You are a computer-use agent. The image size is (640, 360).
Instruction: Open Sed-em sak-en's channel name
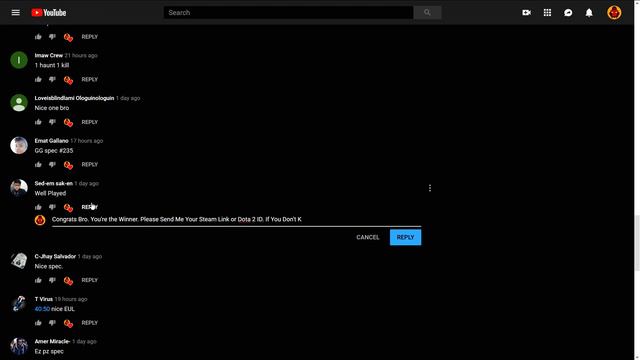coord(53,184)
